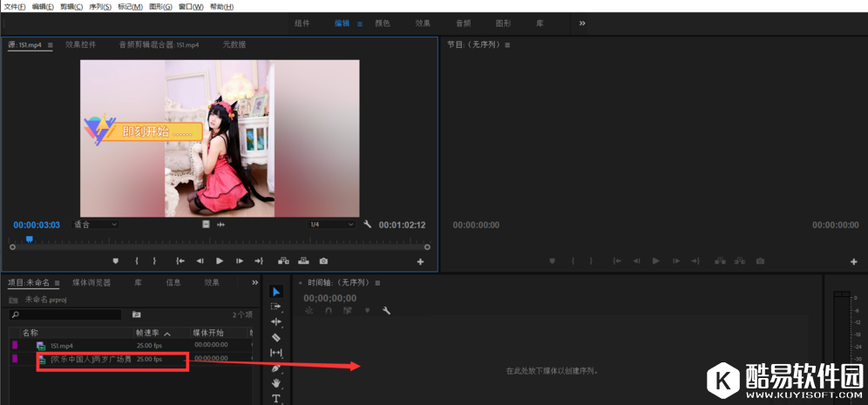Select the Razor tool in the toolbar
Image resolution: width=868 pixels, height=405 pixels.
[x=276, y=337]
